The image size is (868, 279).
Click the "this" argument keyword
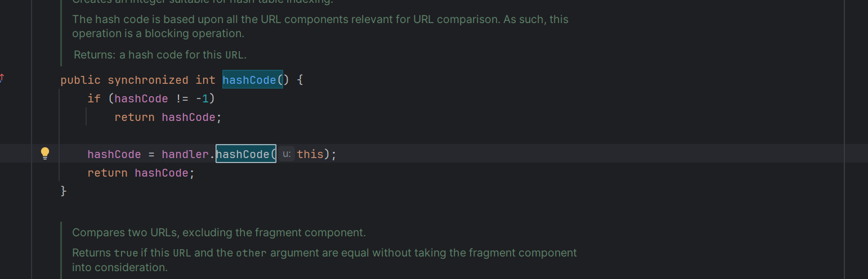(x=310, y=154)
